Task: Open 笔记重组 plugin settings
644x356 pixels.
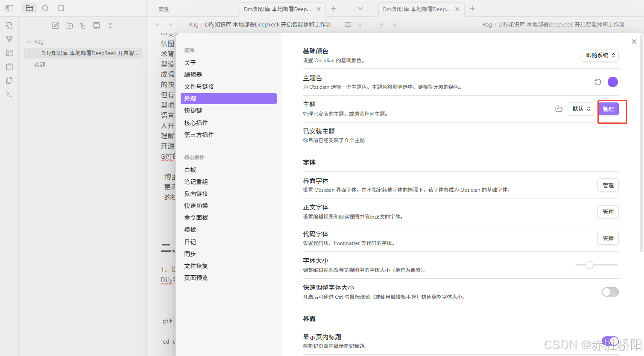Action: pos(228,182)
